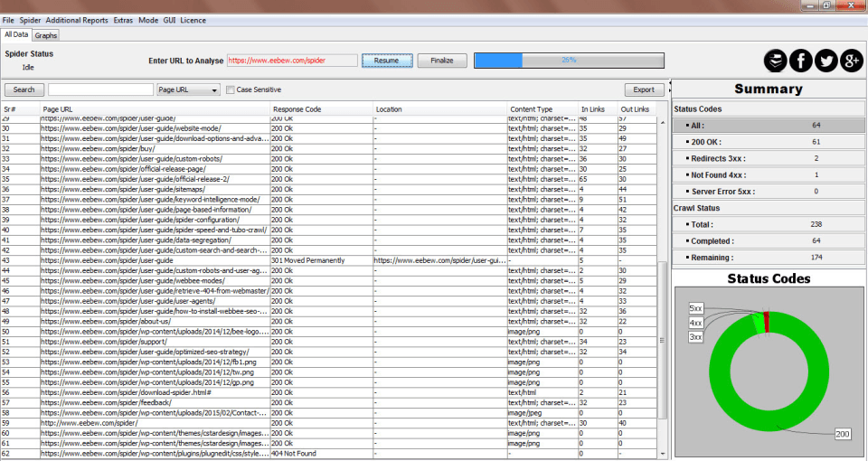Click the Enter URL to Analyse field
This screenshot has width=868, height=461.
point(292,61)
